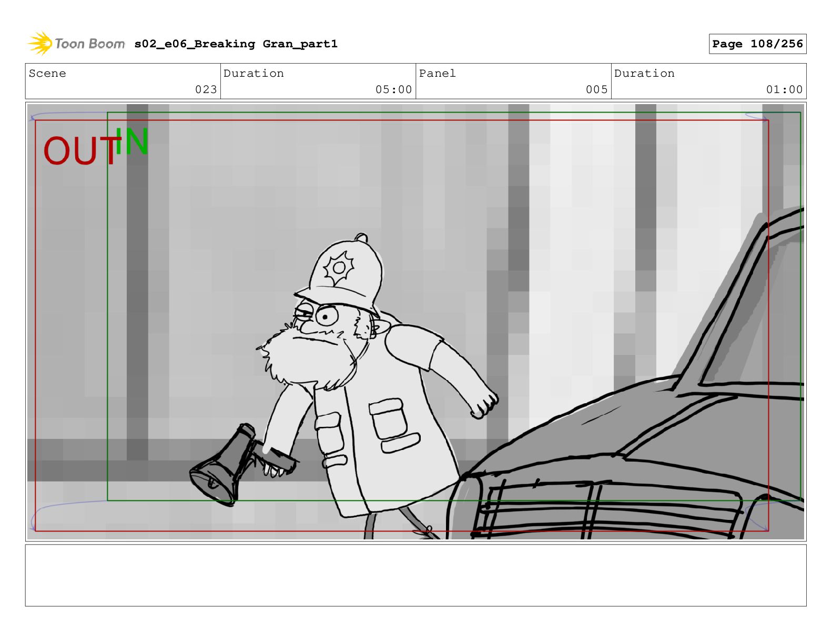Screen dimensions: 832x644
Task: Select the Page 108/256 box
Action: pyautogui.click(x=757, y=44)
